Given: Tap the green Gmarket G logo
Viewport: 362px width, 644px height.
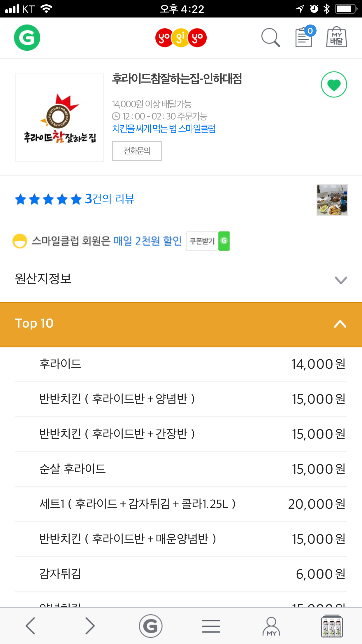Looking at the screenshot, I should tap(27, 38).
